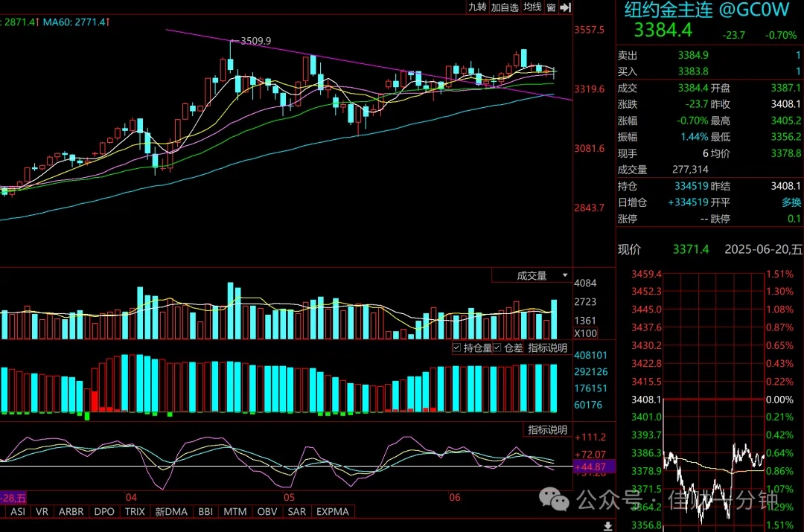The width and height of the screenshot is (804, 532).
Task: Select the BBI indicator tab
Action: (x=205, y=511)
